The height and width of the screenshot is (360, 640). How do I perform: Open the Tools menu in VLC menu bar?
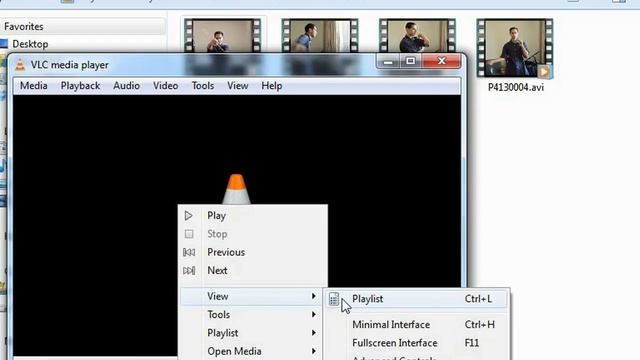[x=203, y=86]
